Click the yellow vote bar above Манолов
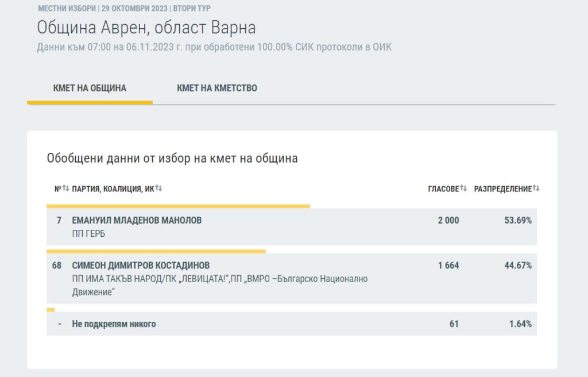Image resolution: width=588 pixels, height=377 pixels. pyautogui.click(x=178, y=206)
